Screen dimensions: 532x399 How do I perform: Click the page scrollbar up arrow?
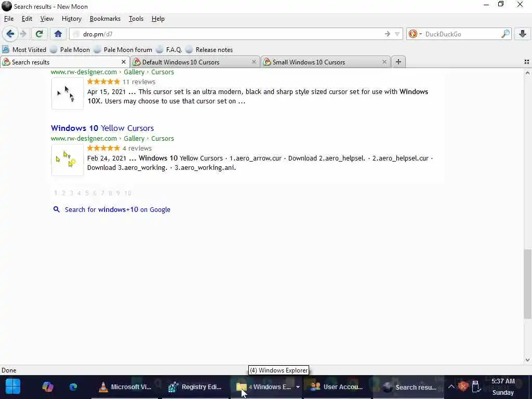[x=527, y=73]
